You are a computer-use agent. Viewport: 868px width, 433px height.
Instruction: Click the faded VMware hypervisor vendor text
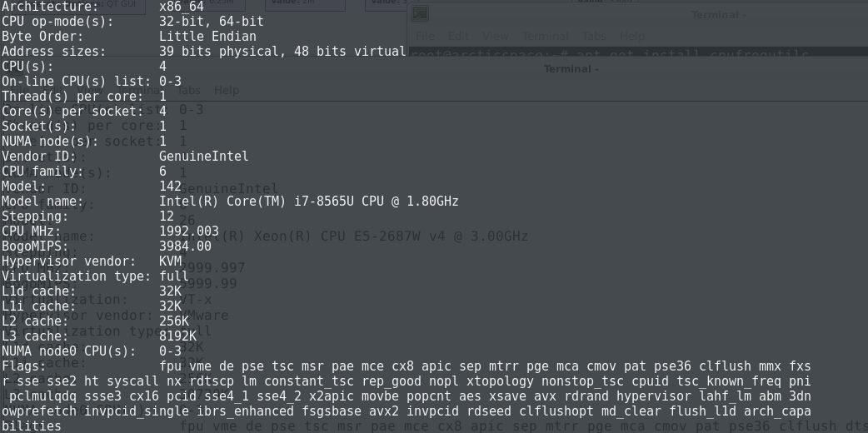click(204, 316)
